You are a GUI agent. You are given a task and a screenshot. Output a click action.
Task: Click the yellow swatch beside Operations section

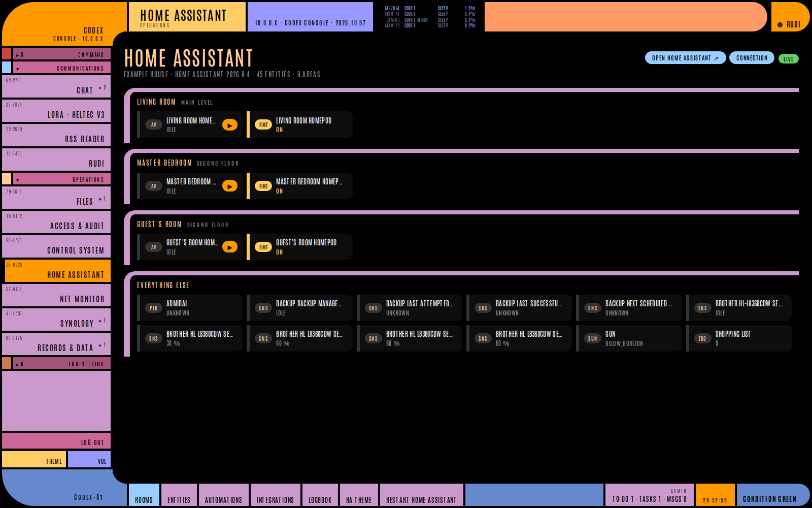coord(7,179)
